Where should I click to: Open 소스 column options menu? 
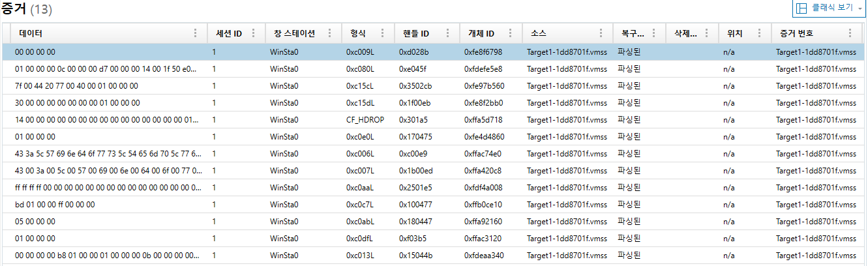[x=602, y=33]
